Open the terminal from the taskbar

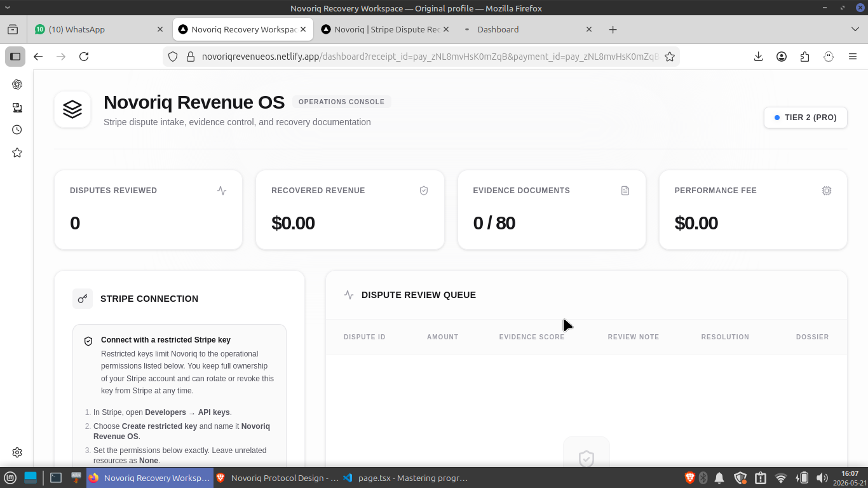click(56, 478)
